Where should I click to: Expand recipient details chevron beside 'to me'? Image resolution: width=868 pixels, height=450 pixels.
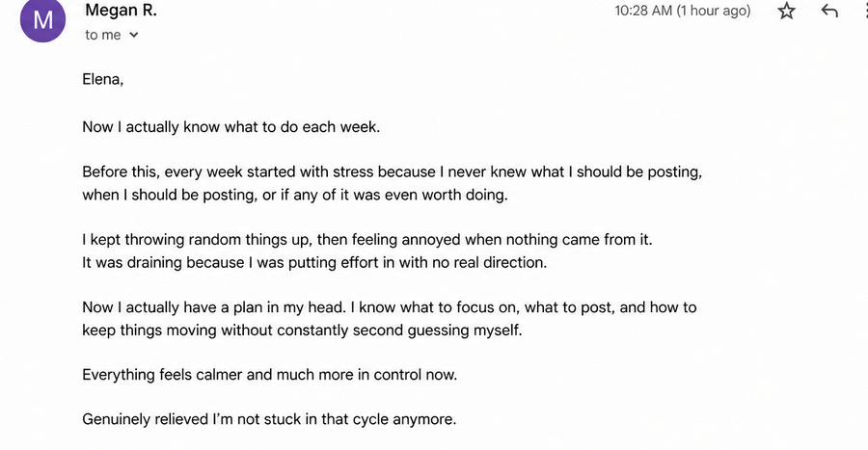tap(133, 35)
